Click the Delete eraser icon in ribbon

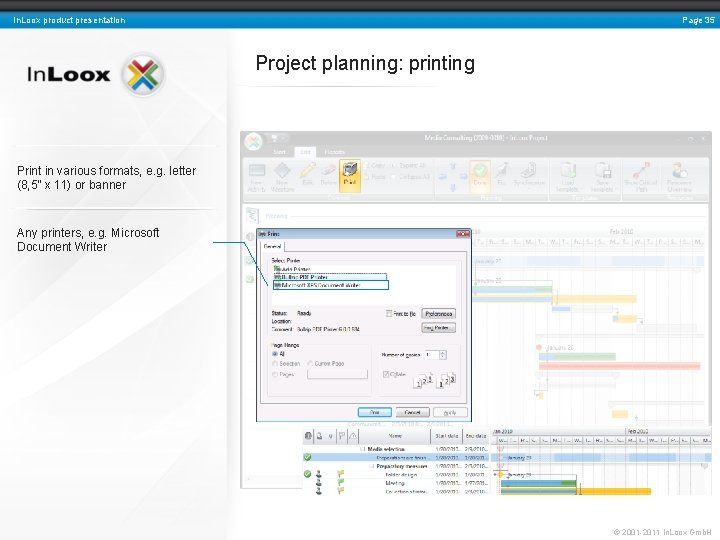328,171
